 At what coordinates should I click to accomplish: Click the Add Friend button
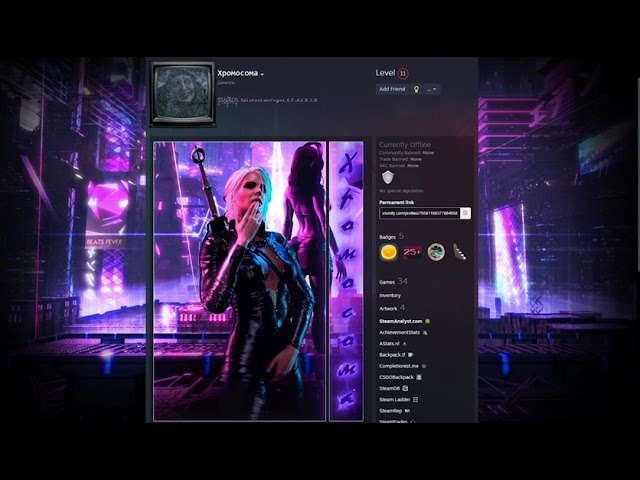[392, 89]
